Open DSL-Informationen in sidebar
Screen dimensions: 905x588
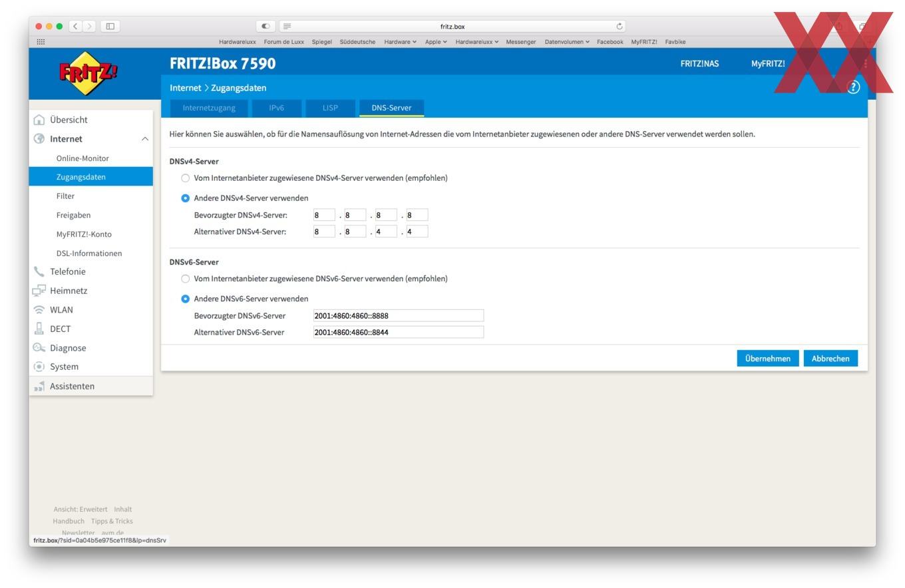(x=89, y=253)
